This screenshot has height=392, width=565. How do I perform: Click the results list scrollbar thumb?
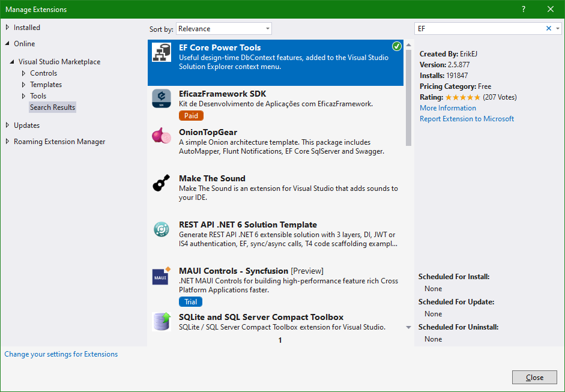coord(408,98)
